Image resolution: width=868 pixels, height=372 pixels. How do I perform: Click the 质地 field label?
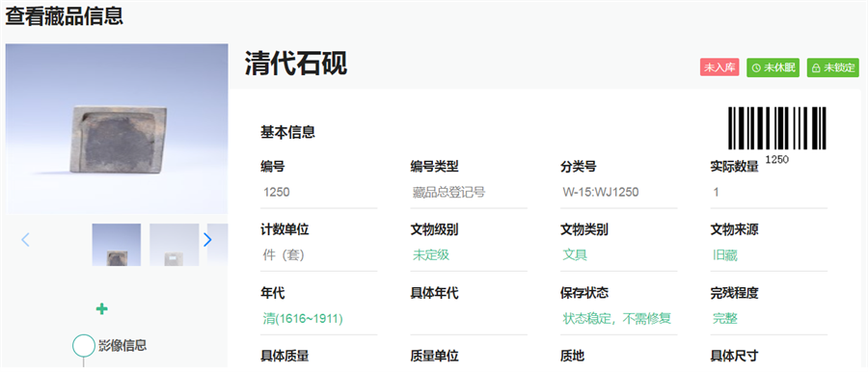(572, 356)
